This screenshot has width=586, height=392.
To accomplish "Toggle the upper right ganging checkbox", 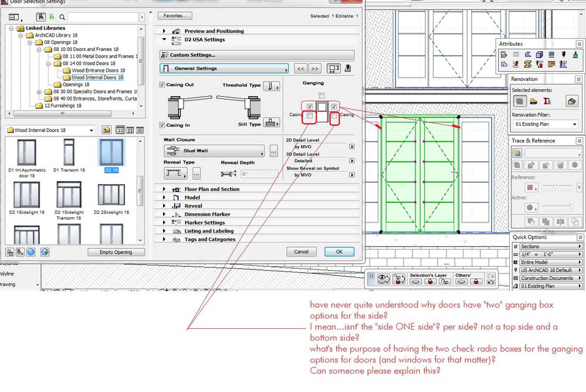I will point(334,107).
